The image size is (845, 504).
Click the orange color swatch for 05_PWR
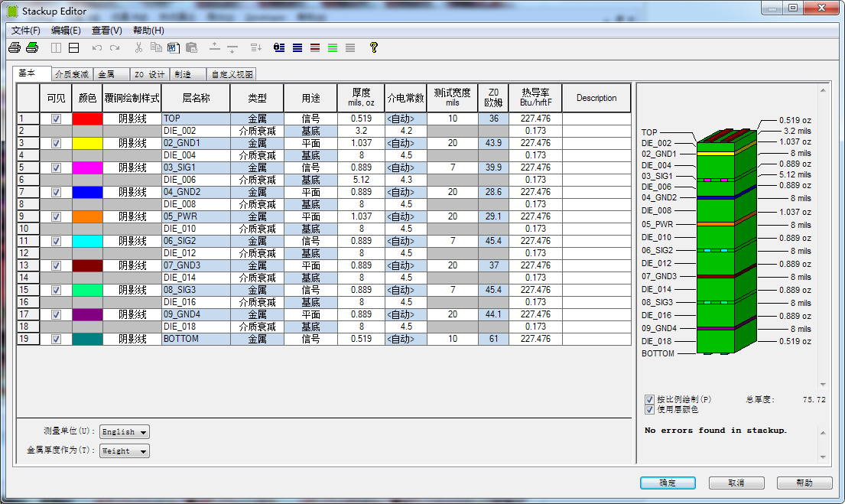pos(87,216)
